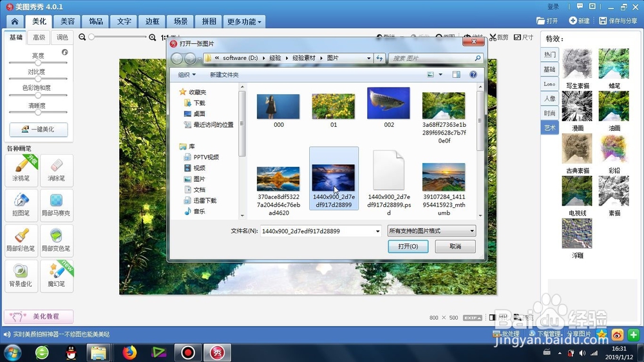The image size is (644, 362).
Task: Click the Weibo share icon
Action: [618, 335]
